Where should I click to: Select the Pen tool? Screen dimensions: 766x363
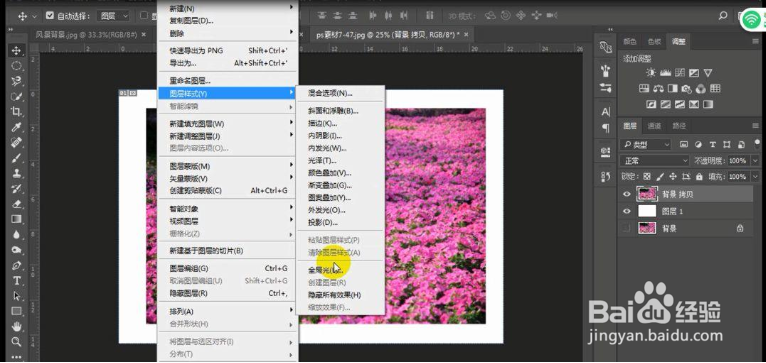[17, 265]
